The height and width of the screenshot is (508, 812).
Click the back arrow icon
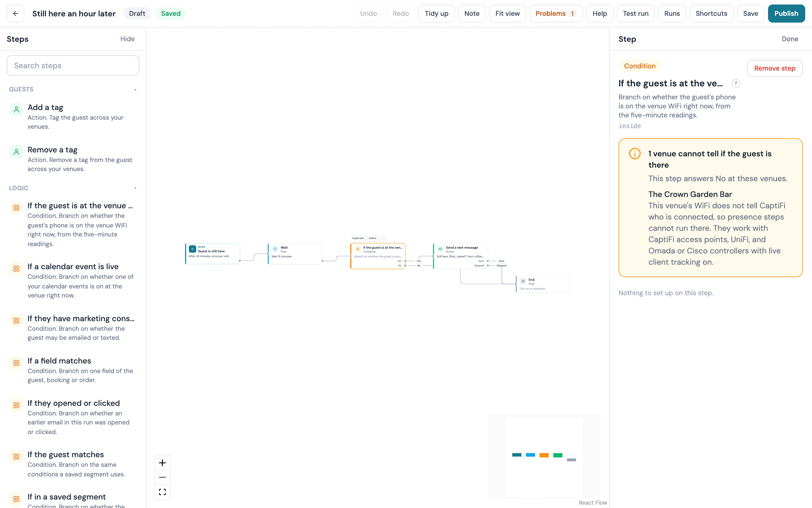(16, 14)
